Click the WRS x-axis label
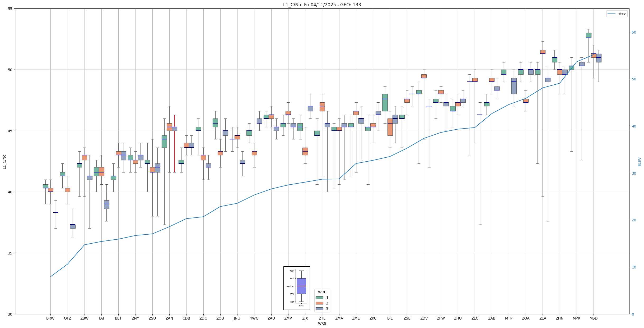This screenshot has height=328, width=644. [322, 324]
